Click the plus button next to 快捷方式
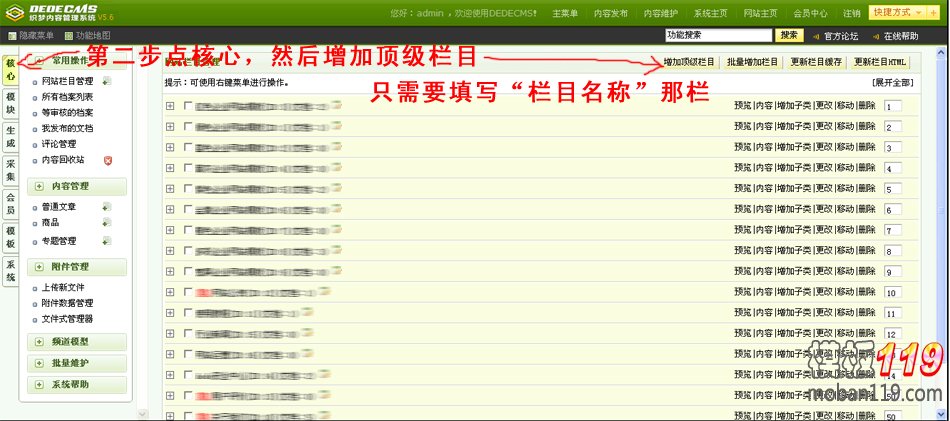The image size is (950, 421). pyautogui.click(x=934, y=13)
